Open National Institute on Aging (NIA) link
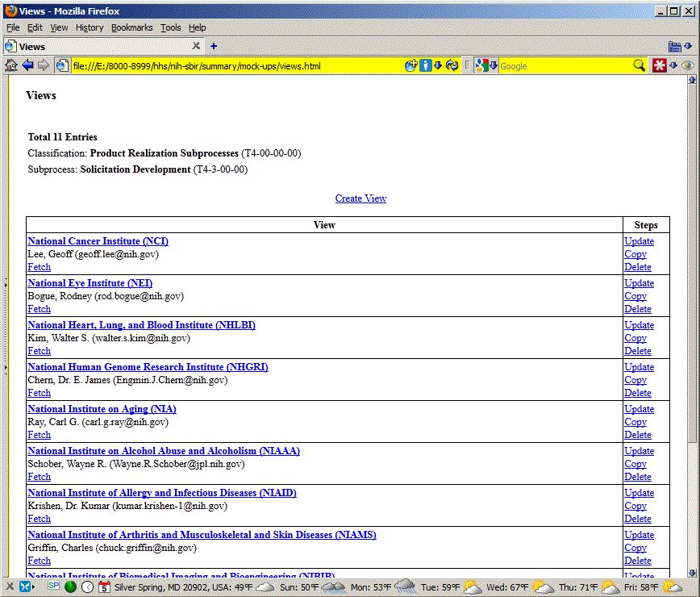This screenshot has width=700, height=597. (x=102, y=409)
